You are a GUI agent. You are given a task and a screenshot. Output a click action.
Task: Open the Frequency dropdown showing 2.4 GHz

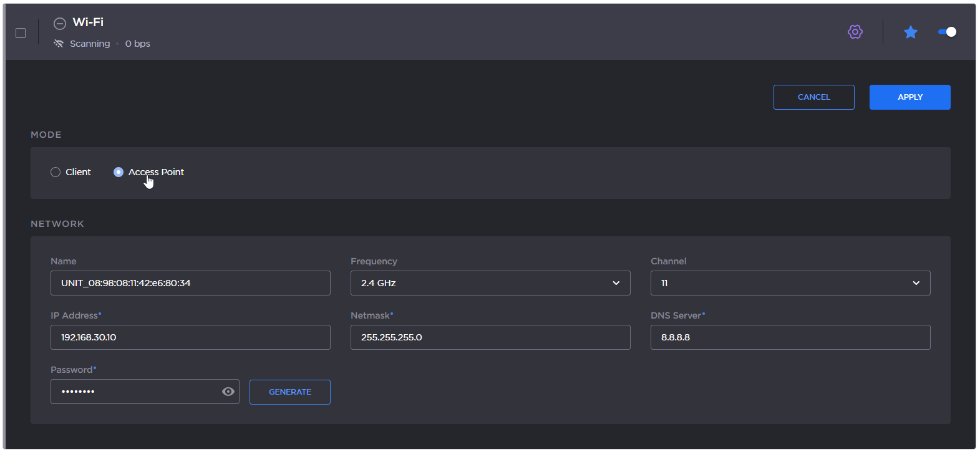[490, 283]
